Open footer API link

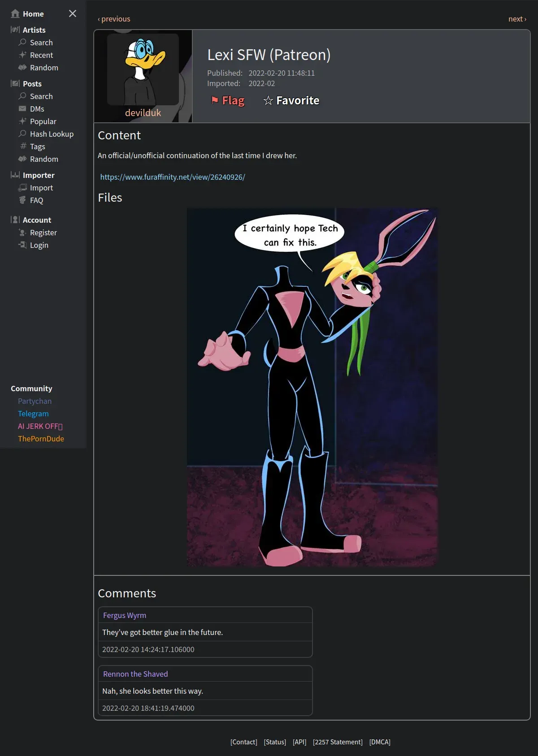coord(299,742)
